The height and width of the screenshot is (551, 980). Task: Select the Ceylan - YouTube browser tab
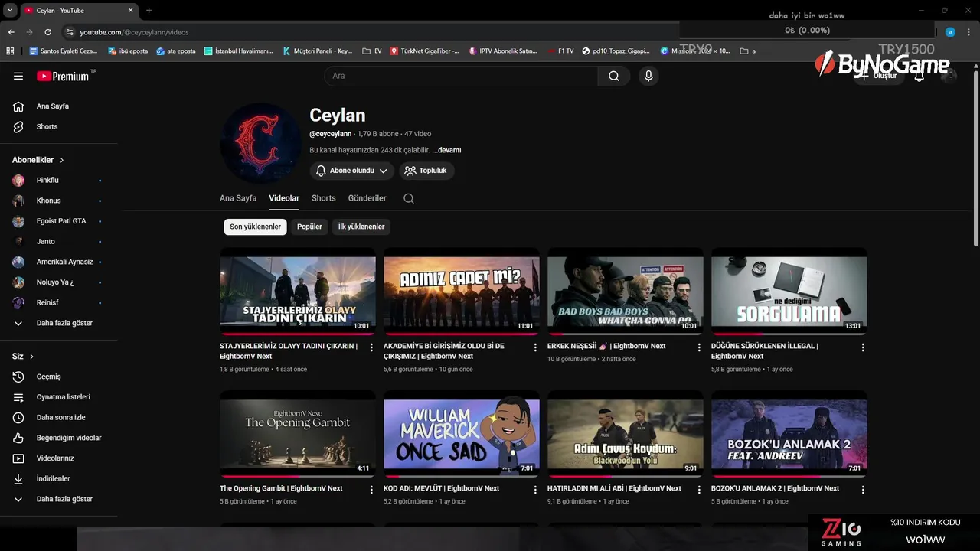78,11
